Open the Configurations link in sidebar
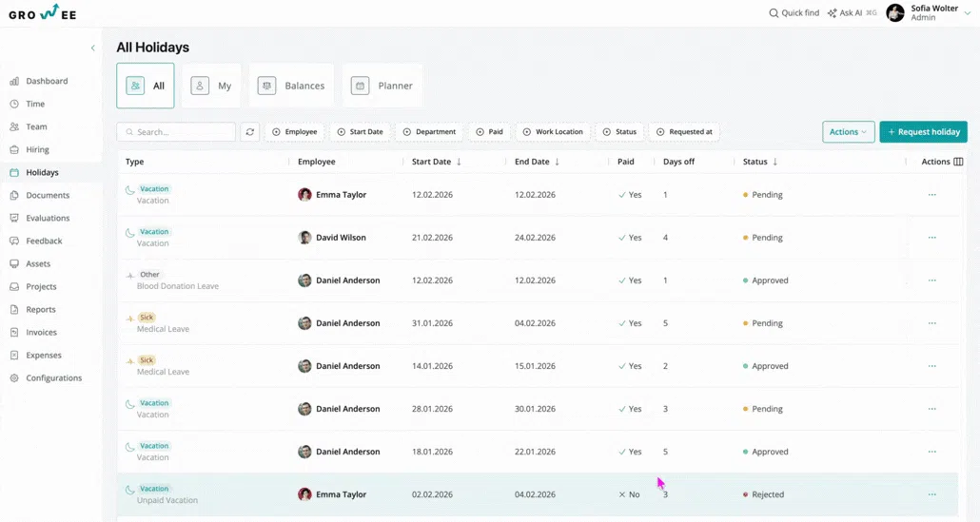Viewport: 980px width, 522px height. pos(53,378)
